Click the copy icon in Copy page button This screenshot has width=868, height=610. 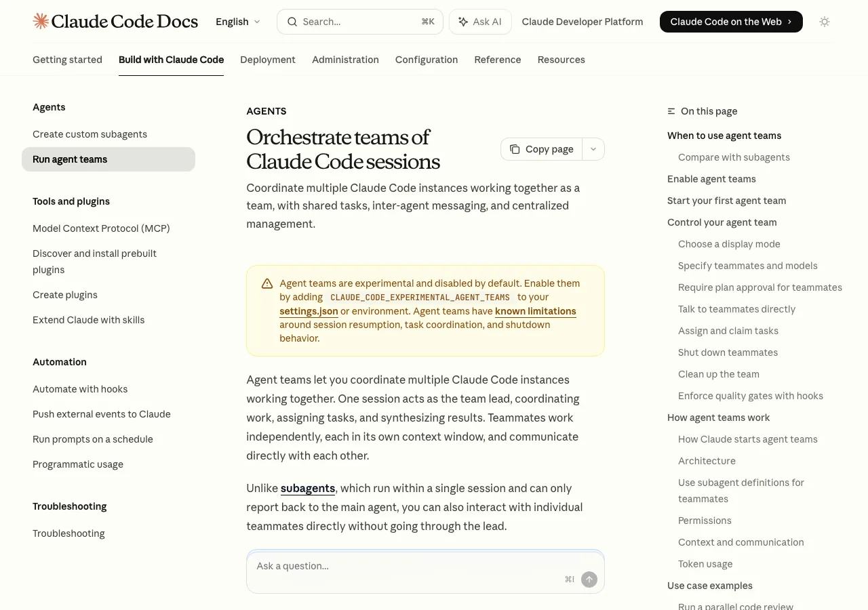pyautogui.click(x=515, y=149)
